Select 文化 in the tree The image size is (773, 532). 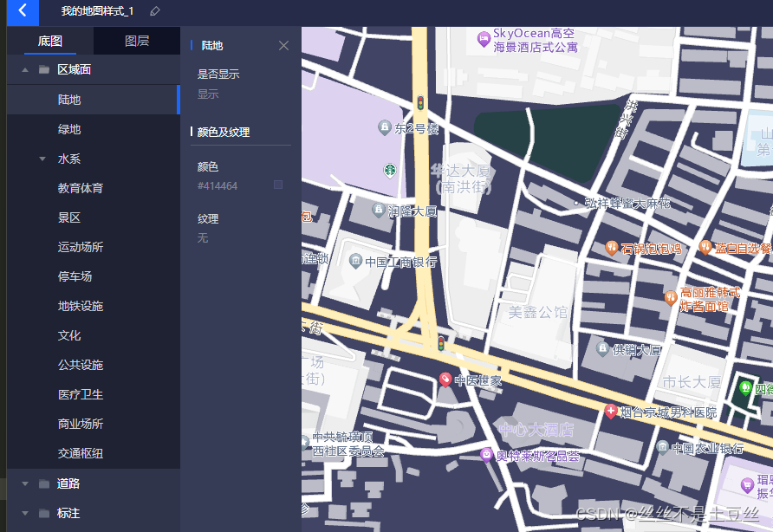[x=94, y=335]
